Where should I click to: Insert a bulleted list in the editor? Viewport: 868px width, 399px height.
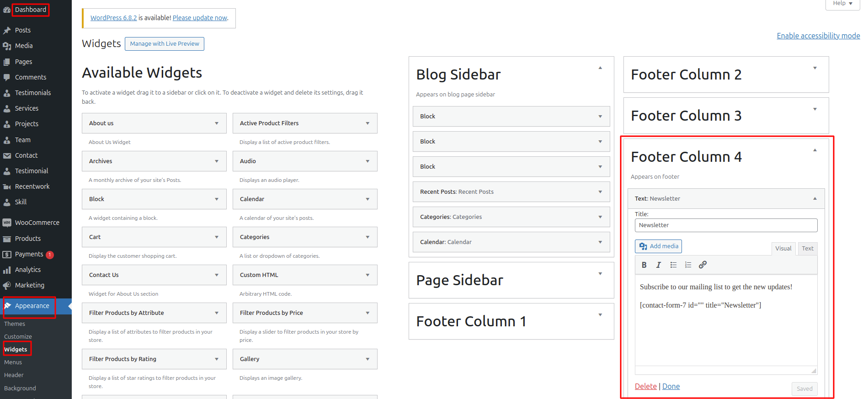673,265
